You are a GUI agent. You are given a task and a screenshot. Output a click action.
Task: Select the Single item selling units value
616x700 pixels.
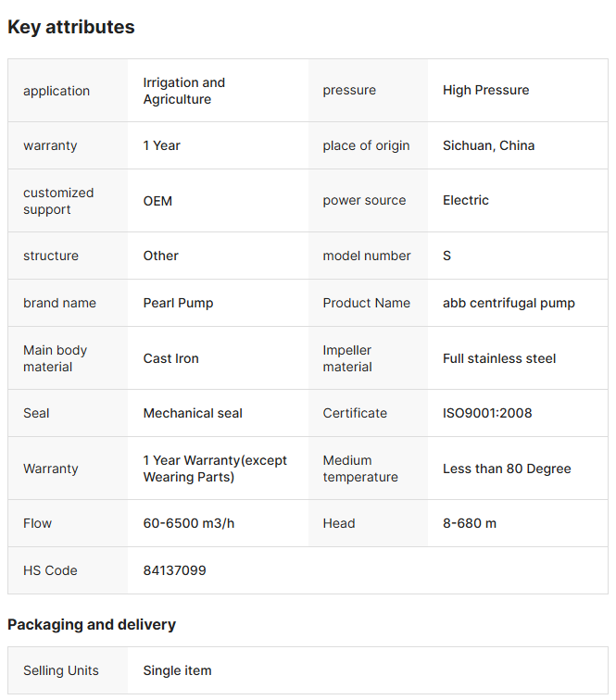(177, 670)
